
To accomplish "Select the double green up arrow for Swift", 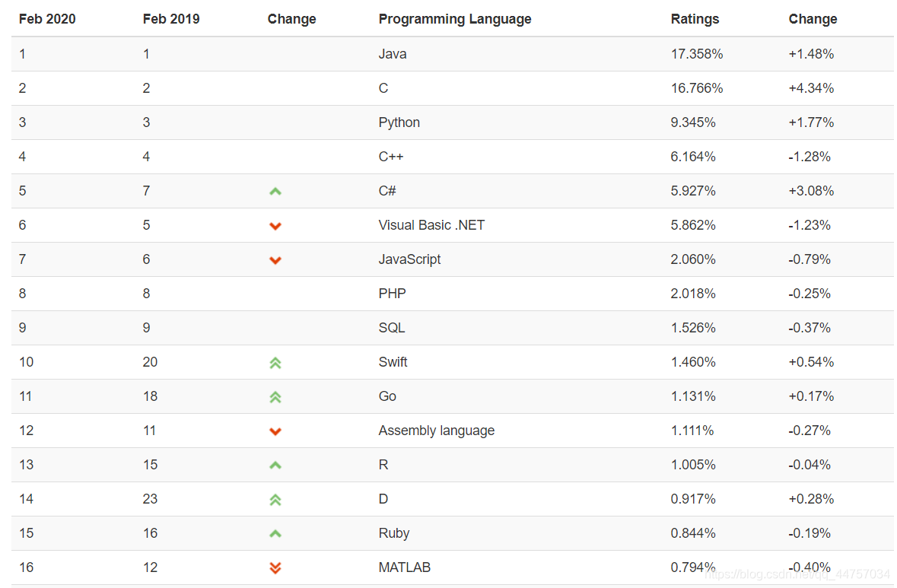I will [x=275, y=363].
